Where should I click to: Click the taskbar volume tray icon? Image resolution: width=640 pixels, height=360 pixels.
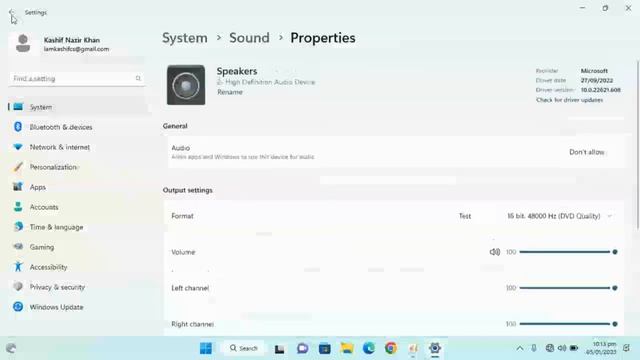[562, 348]
